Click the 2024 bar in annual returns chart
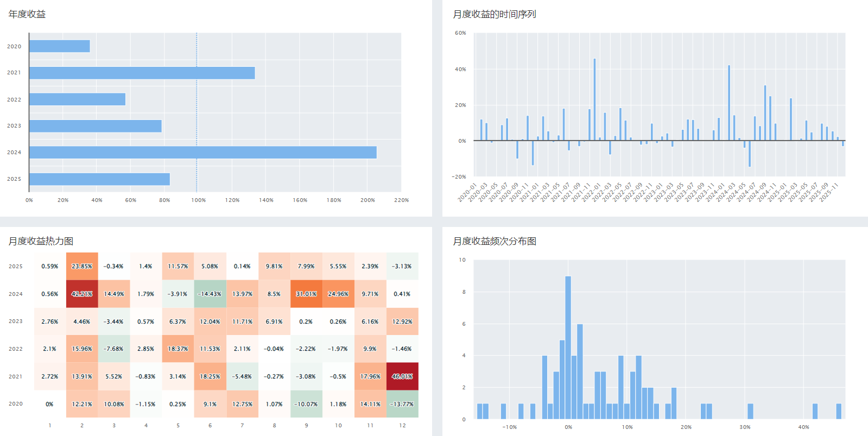Viewport: 868px width, 436px height. pos(202,153)
